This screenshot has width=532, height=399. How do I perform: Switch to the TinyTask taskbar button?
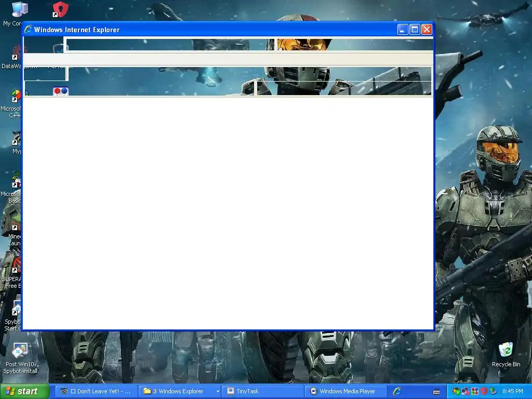(263, 392)
